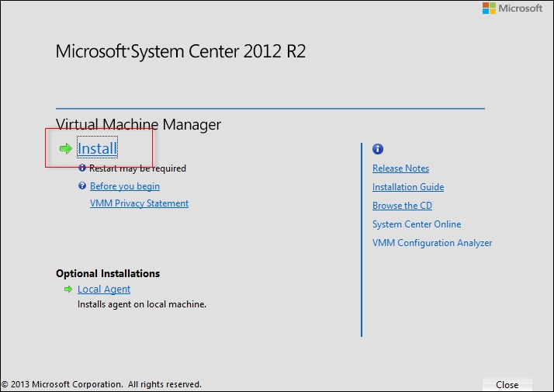Image resolution: width=554 pixels, height=392 pixels.
Task: Launch VMM Configuration Analyzer link
Action: coord(432,243)
